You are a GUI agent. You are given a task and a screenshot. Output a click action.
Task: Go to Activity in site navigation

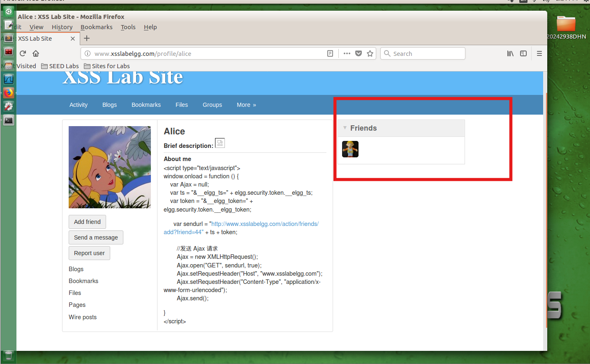click(79, 105)
